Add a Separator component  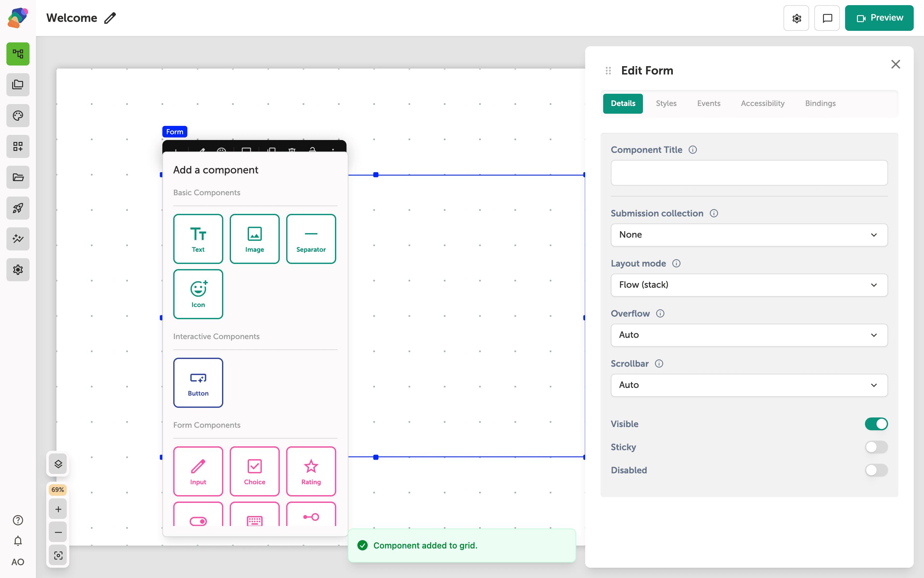tap(311, 239)
